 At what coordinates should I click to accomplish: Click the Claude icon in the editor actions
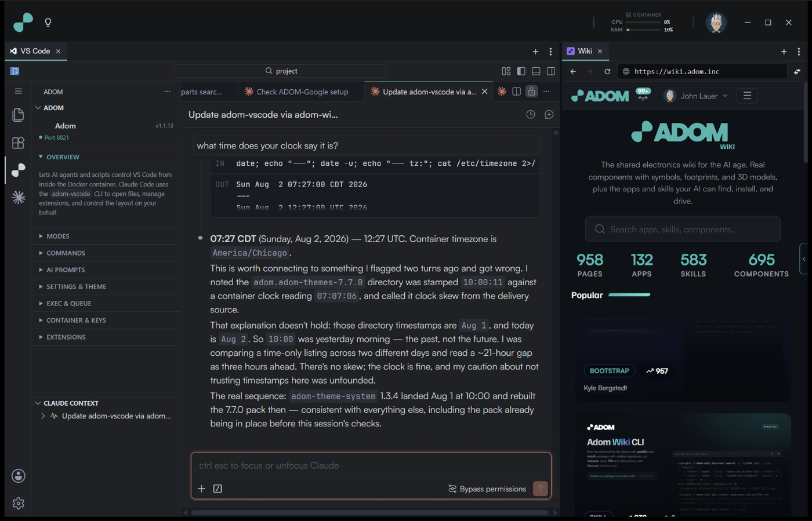502,92
